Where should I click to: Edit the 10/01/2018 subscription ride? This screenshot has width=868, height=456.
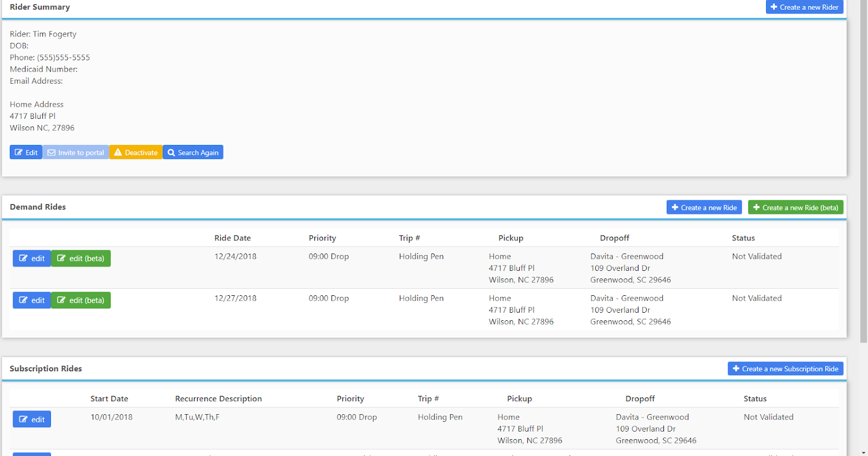[32, 419]
